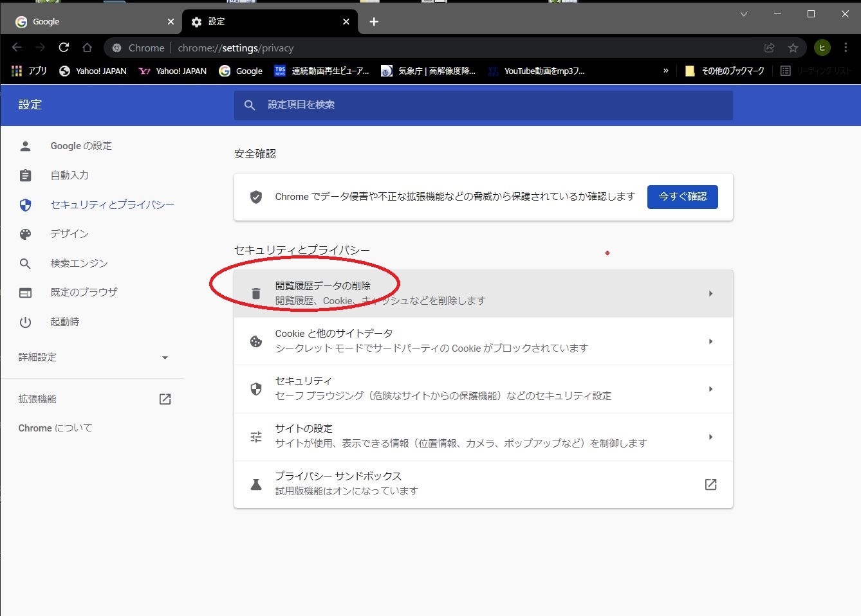The width and height of the screenshot is (861, 616).
Task: Click the share page icon in address bar
Action: point(769,48)
